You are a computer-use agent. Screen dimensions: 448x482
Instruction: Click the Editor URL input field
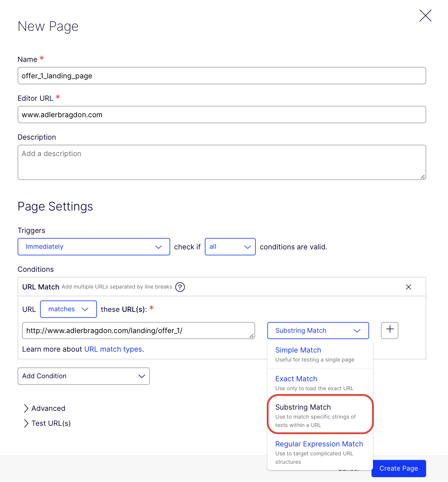tap(222, 115)
